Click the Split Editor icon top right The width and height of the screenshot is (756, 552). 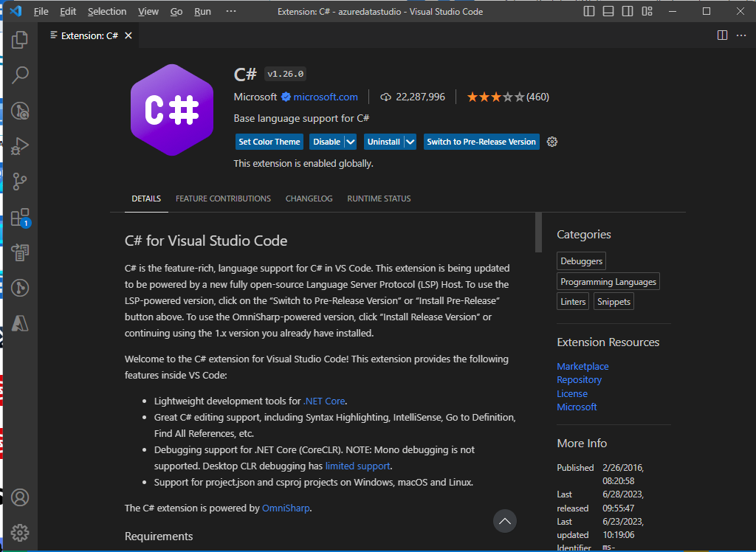pos(722,35)
